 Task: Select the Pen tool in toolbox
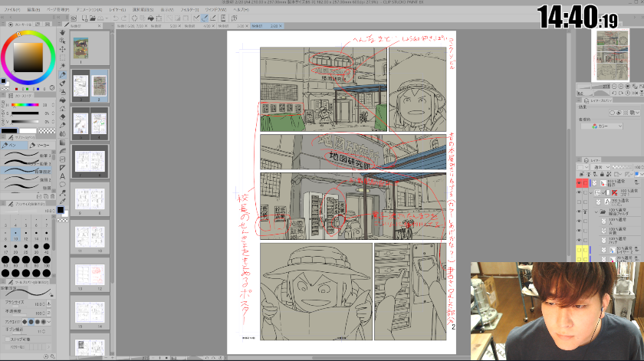(x=62, y=75)
